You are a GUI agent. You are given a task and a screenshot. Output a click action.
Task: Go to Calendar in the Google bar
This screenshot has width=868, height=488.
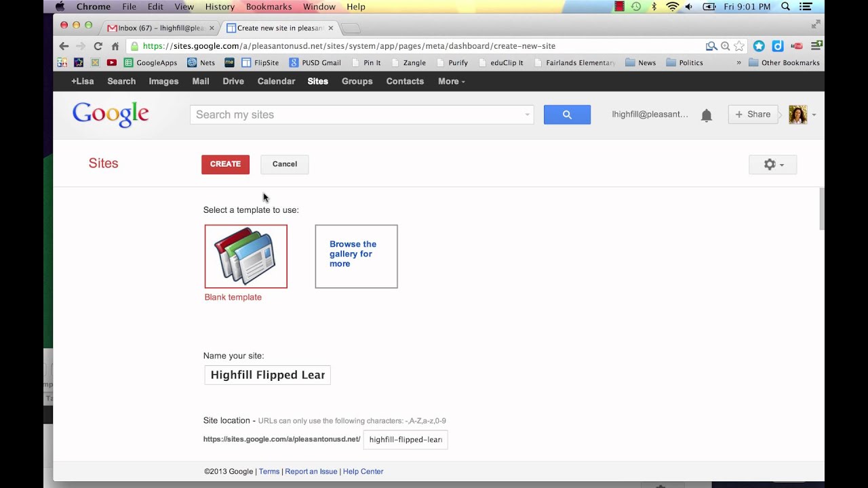276,81
